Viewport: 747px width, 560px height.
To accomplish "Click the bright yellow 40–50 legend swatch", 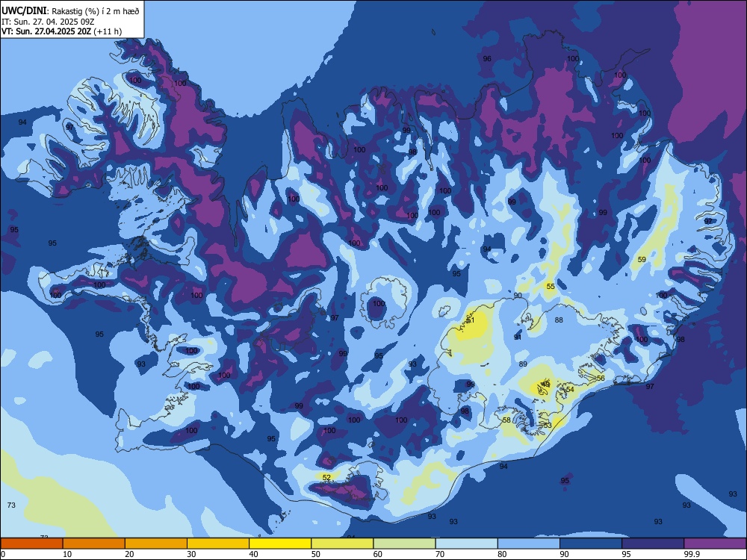I will pyautogui.click(x=280, y=544).
